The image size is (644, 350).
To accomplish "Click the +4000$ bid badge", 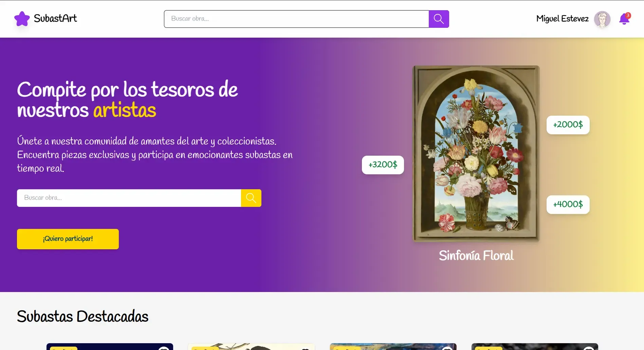I will 568,205.
